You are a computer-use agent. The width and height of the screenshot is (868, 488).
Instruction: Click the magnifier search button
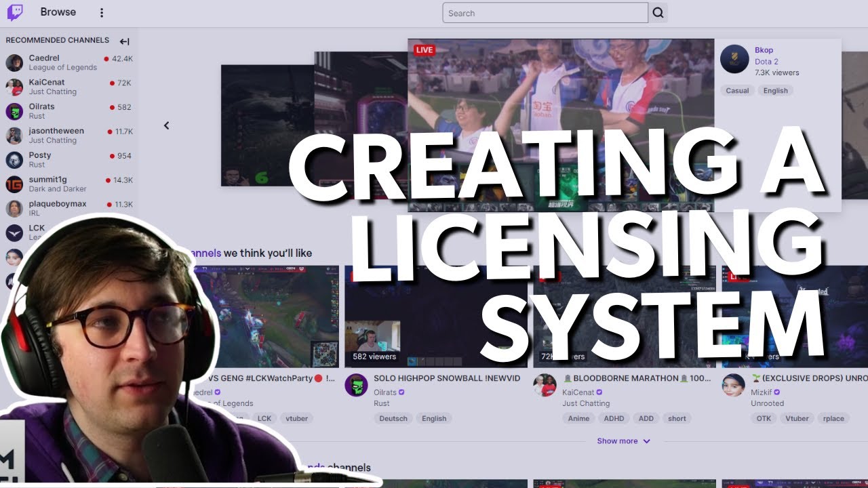(x=658, y=13)
